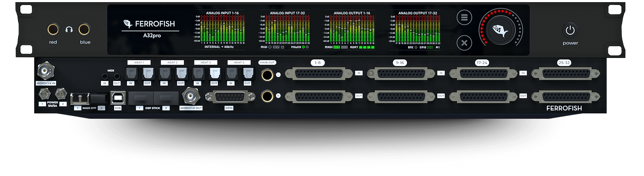Click the 25-32 channel label
The image size is (644, 176).
coord(564,63)
